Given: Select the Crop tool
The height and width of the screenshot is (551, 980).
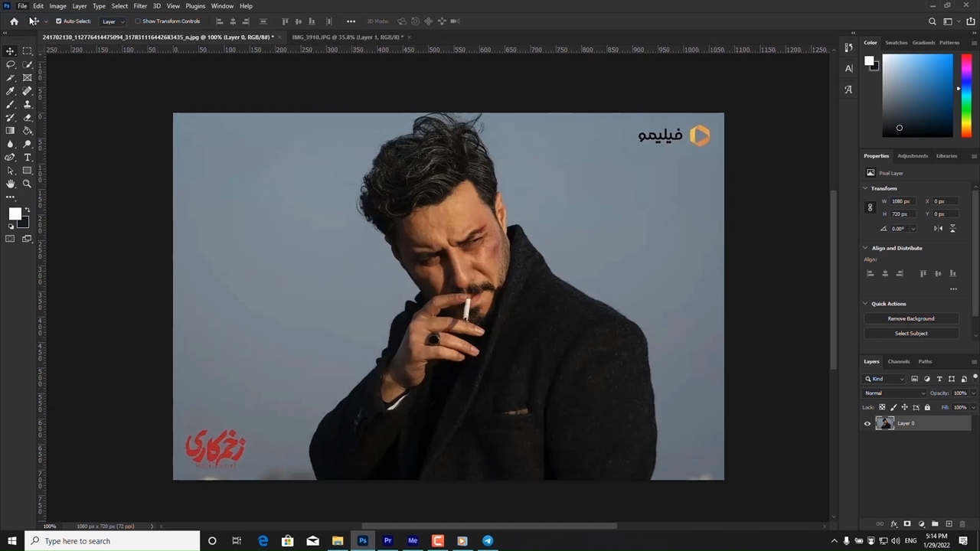Looking at the screenshot, I should tap(11, 77).
